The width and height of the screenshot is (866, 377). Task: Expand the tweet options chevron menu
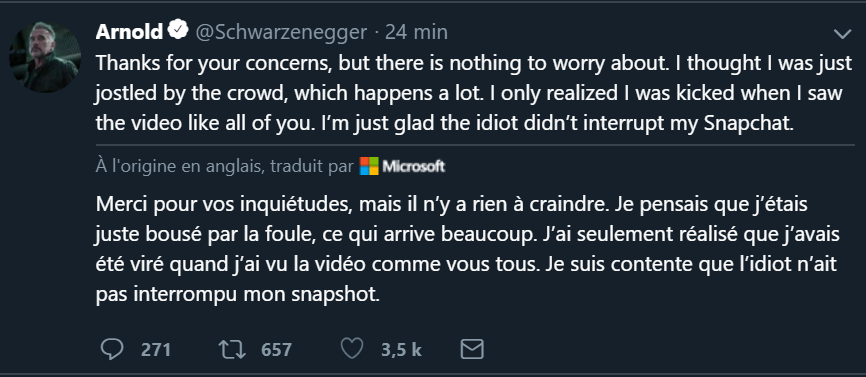(x=842, y=35)
